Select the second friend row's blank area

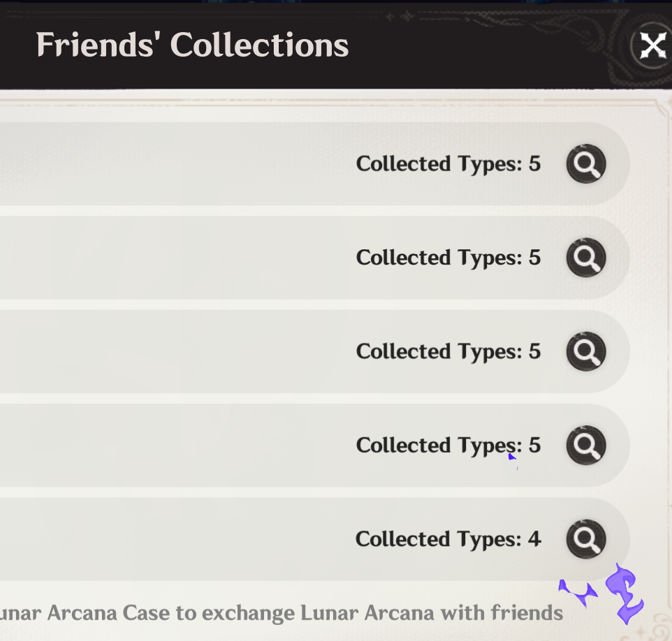click(x=175, y=258)
